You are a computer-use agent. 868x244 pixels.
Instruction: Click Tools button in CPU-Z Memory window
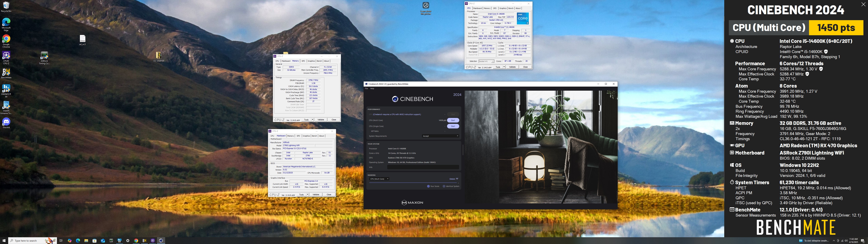point(306,120)
